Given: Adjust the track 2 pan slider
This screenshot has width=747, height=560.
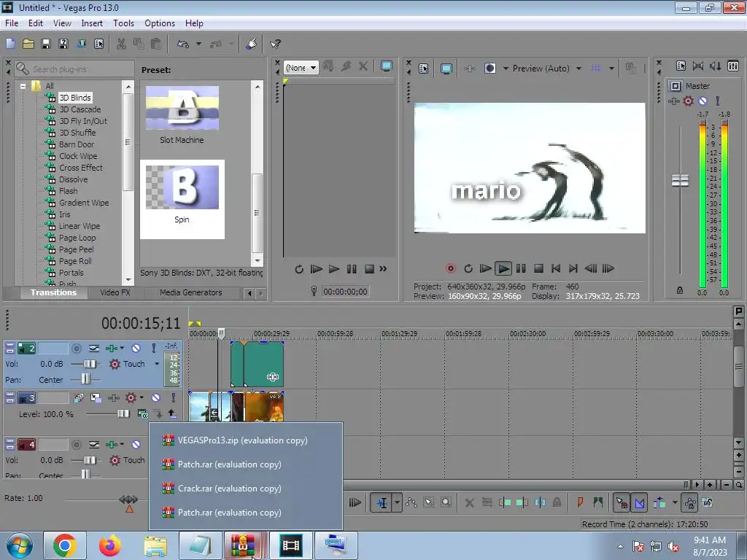Looking at the screenshot, I should tap(85, 379).
